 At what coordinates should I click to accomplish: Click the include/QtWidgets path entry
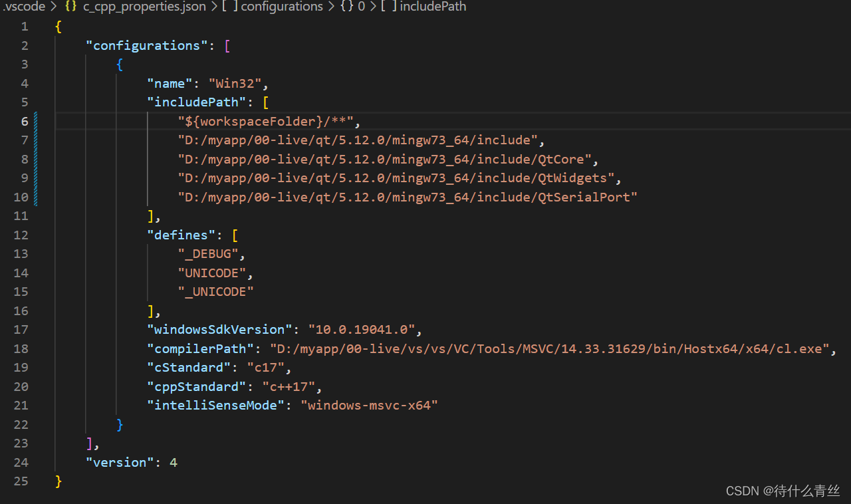click(396, 178)
